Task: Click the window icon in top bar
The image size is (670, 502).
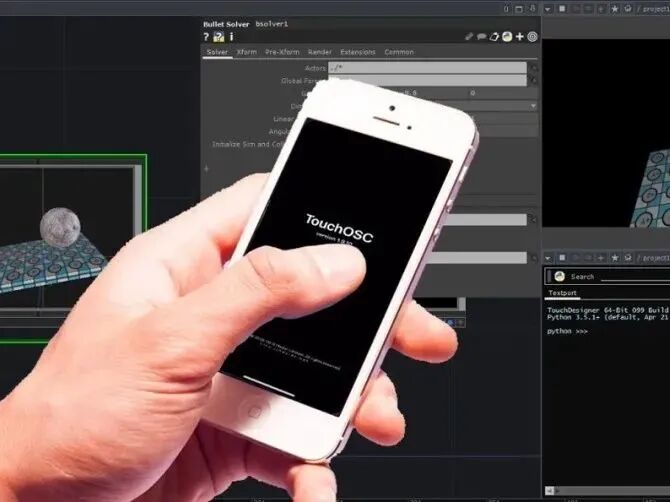Action: tap(519, 9)
